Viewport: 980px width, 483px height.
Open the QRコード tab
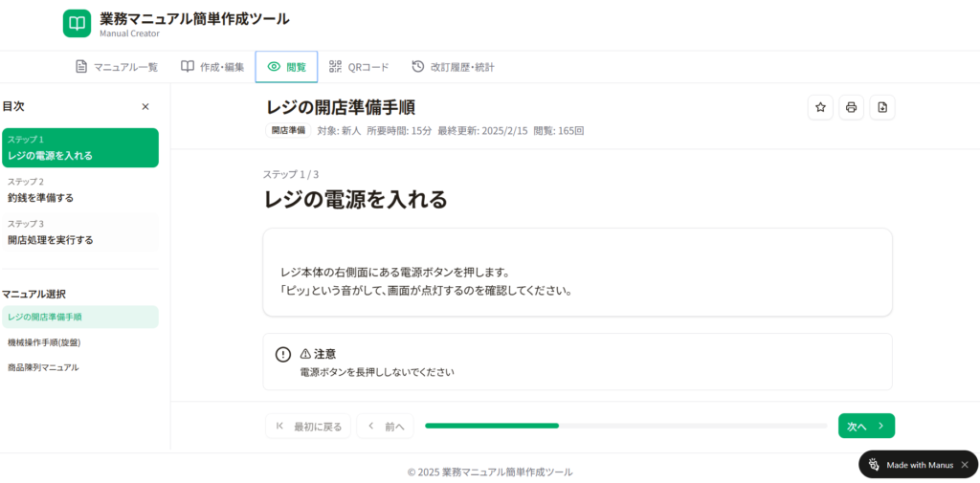point(359,67)
